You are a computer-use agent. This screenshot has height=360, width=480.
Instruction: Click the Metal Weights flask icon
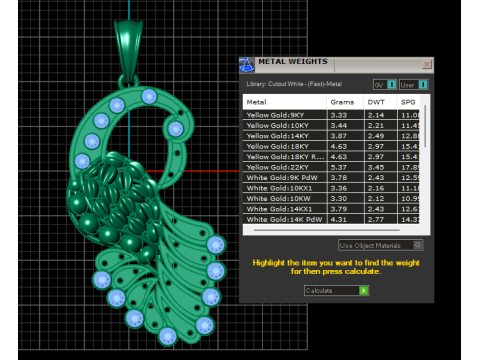pyautogui.click(x=247, y=65)
